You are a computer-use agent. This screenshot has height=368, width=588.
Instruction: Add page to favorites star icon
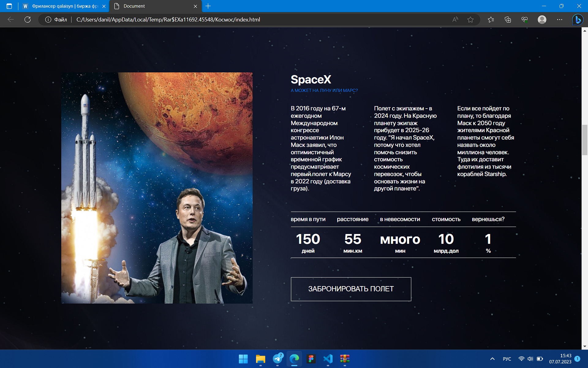[x=470, y=20]
